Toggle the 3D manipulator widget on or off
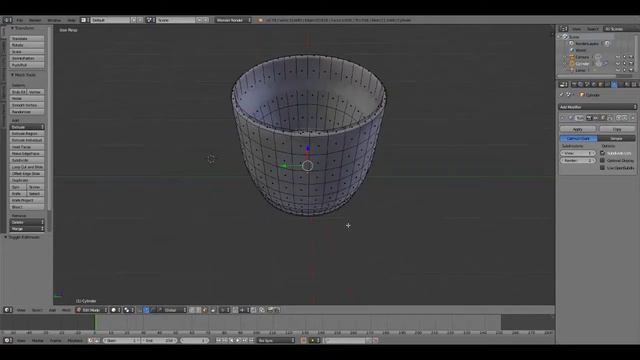 coord(140,310)
